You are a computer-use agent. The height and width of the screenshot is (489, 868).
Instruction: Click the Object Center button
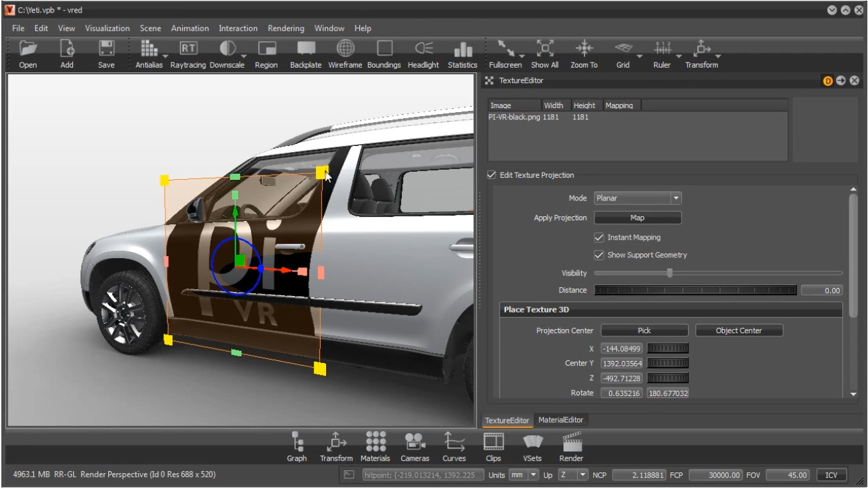tap(738, 330)
